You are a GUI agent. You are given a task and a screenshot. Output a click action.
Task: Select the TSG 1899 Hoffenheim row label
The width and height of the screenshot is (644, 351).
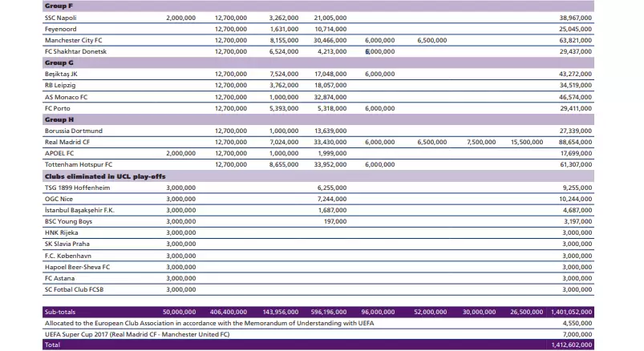[77, 187]
